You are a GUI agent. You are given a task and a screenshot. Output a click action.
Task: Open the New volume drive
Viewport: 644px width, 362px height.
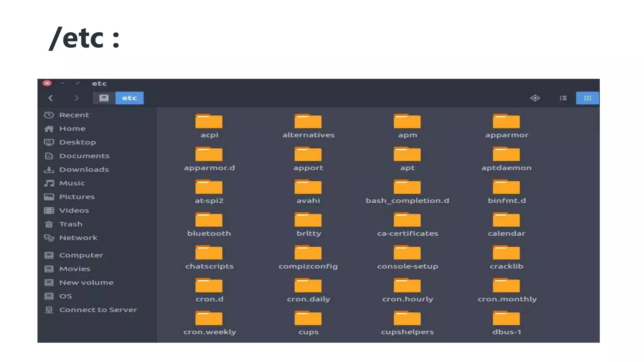tap(86, 282)
